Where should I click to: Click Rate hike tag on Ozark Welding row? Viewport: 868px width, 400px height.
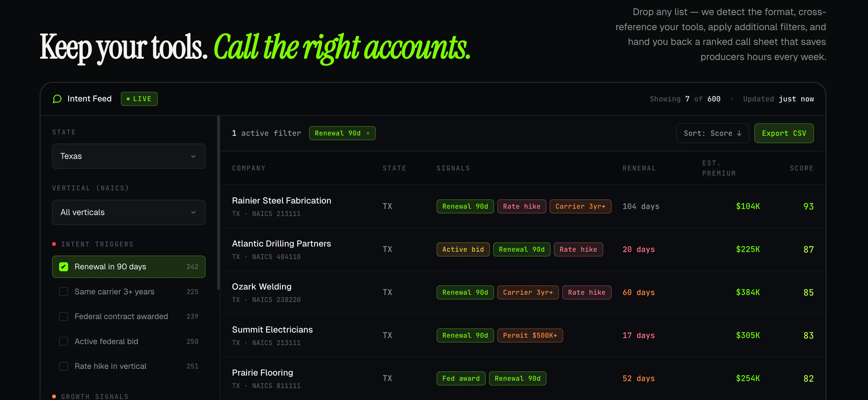pos(587,292)
